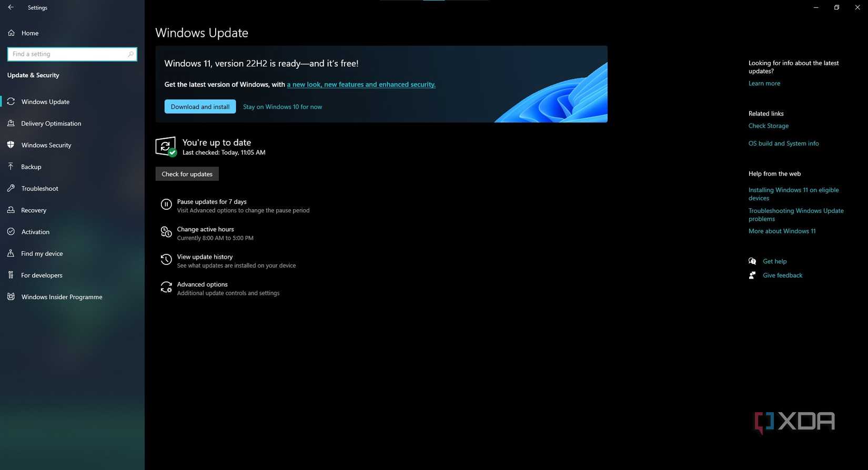Click Check for updates button
The height and width of the screenshot is (470, 868).
point(187,174)
